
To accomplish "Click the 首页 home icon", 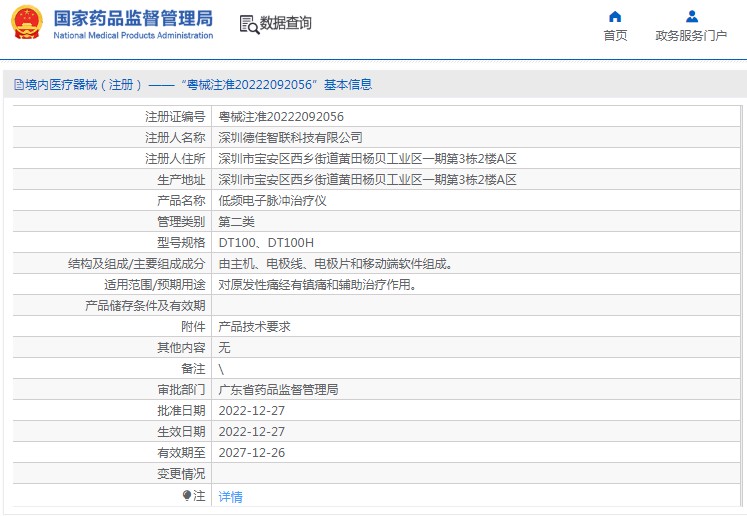I will (x=615, y=17).
